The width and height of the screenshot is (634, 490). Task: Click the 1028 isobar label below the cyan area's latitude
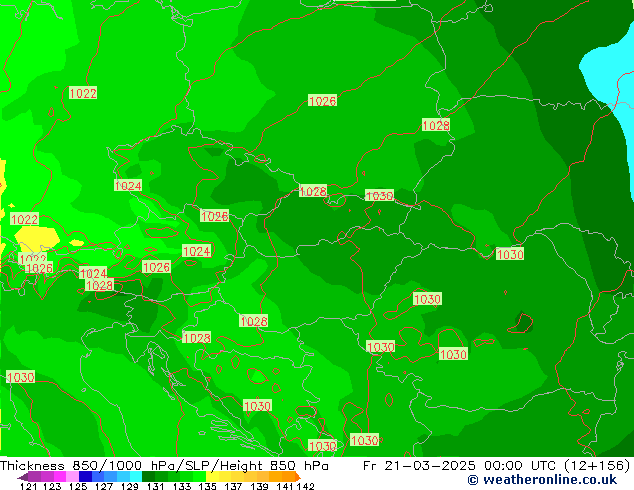[436, 125]
